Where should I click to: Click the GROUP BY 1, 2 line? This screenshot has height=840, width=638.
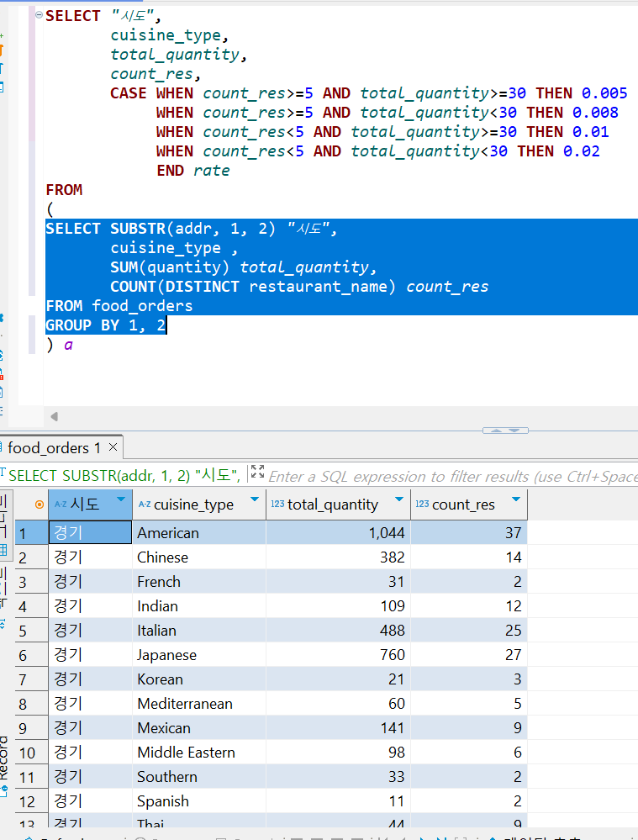[x=106, y=325]
